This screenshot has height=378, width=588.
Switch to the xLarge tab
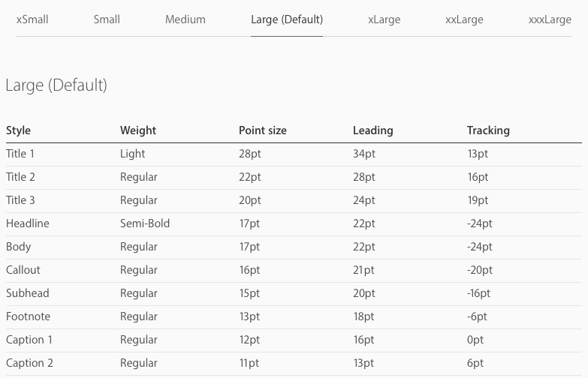[x=384, y=19]
